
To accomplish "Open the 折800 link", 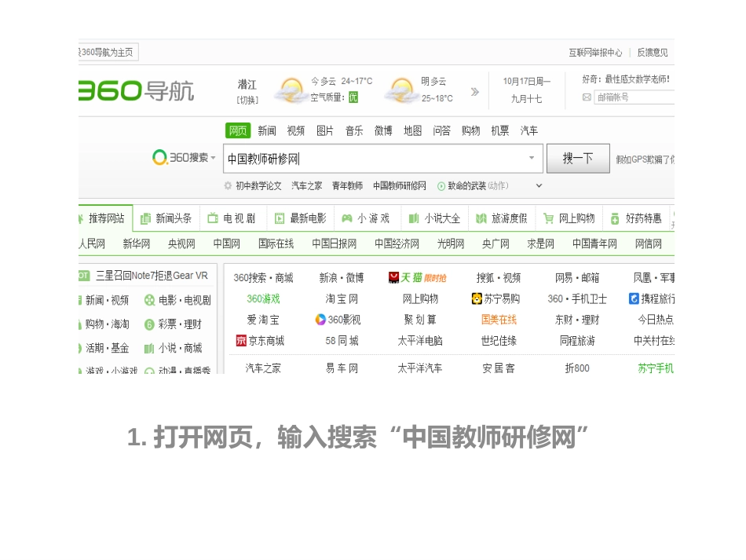I will pyautogui.click(x=577, y=368).
